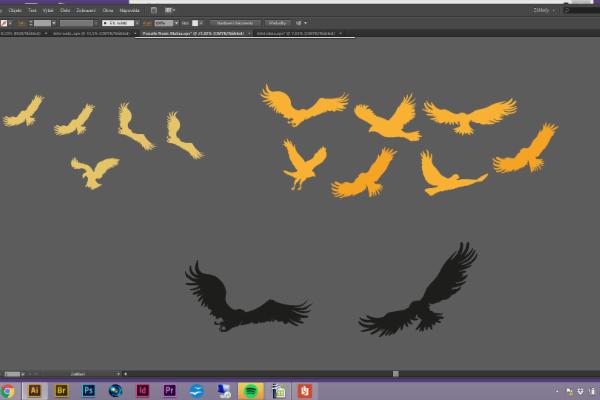Viewport: 600px width, 400px height.
Task: Open Premiere Pro from the taskbar
Action: tap(169, 391)
